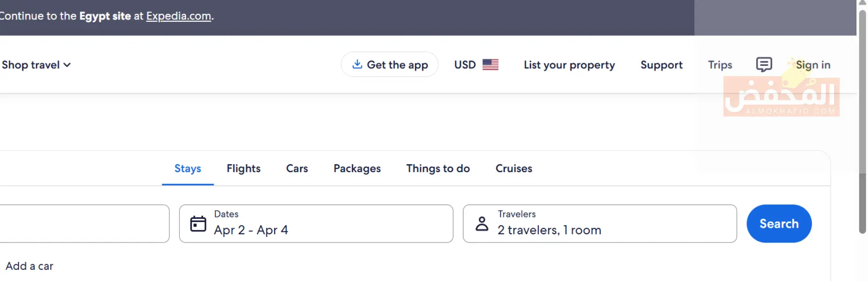Switch to the Cars tab

pyautogui.click(x=297, y=168)
